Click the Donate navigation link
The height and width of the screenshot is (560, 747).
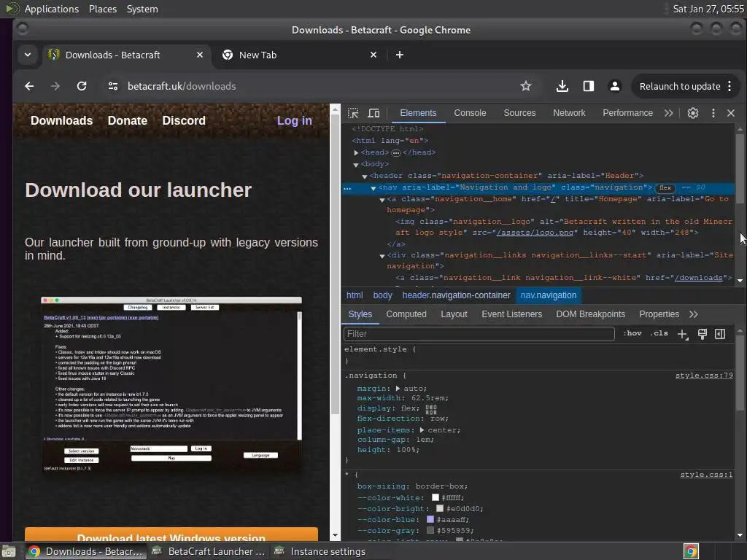[127, 121]
